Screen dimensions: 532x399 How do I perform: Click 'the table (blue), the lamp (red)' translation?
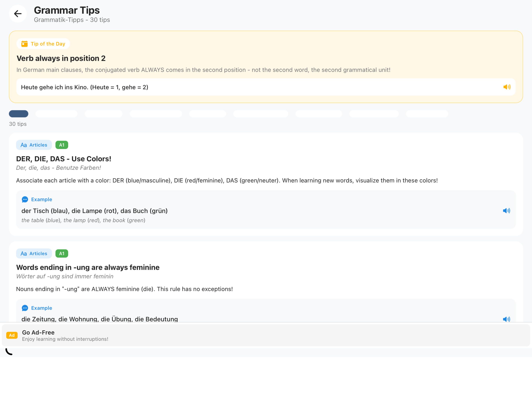pos(83,220)
